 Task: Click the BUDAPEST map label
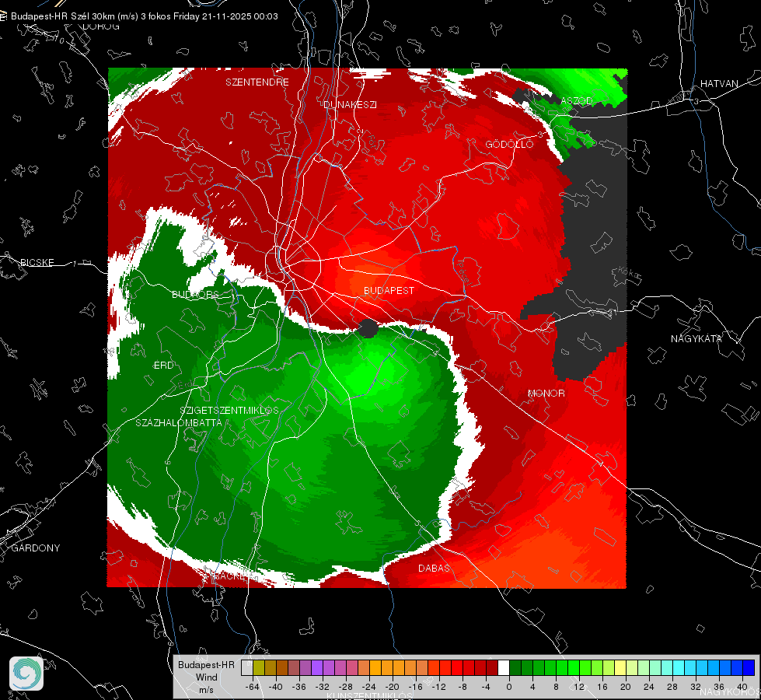point(389,290)
